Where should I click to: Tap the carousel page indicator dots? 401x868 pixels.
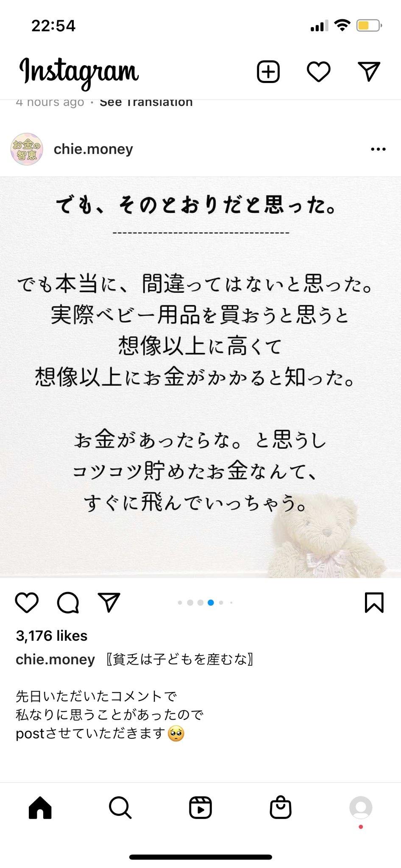point(205,603)
